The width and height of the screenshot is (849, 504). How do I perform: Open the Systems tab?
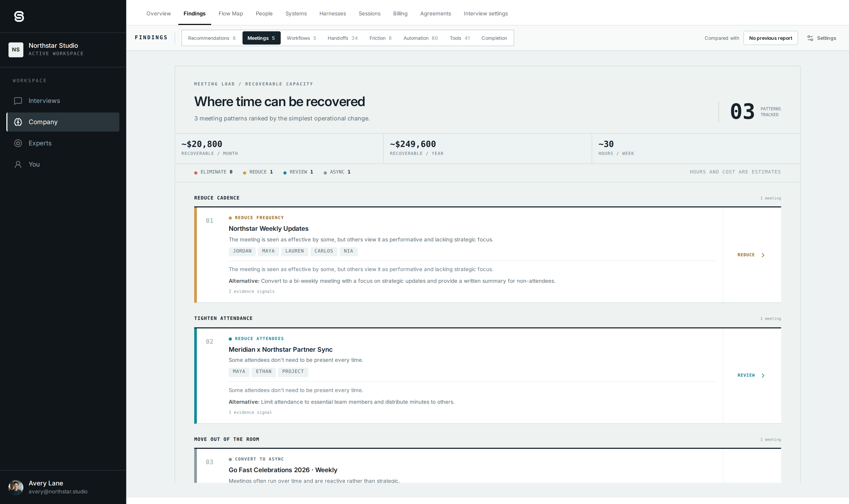point(296,14)
